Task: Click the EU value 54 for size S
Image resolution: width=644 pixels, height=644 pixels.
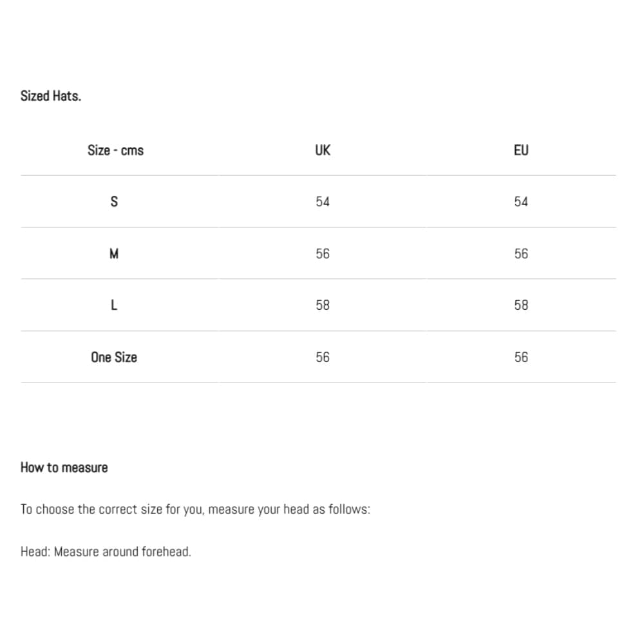Action: coord(521,202)
